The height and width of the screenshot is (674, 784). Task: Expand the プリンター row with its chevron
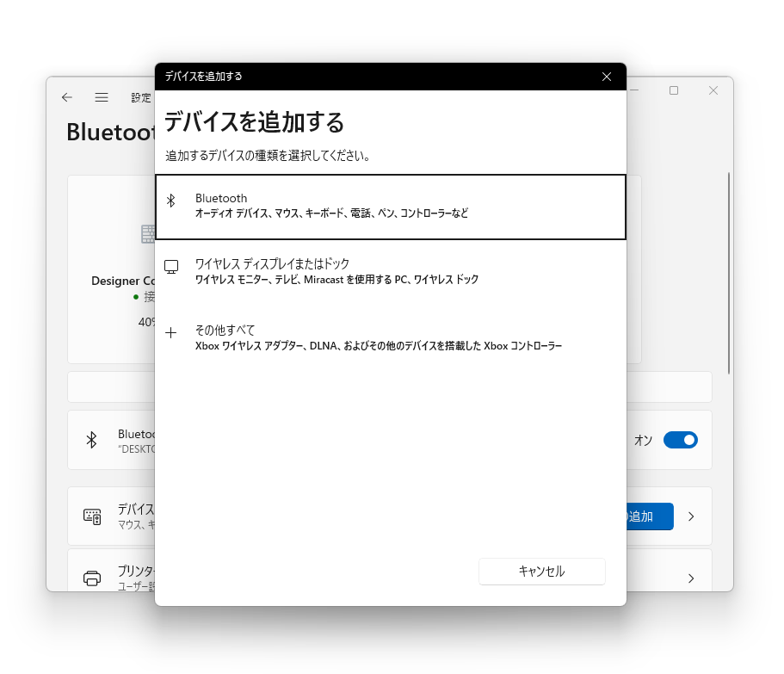(691, 578)
